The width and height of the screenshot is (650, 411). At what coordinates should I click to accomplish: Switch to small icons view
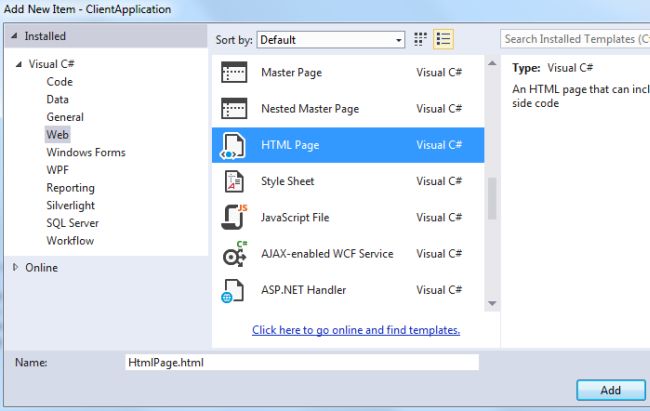421,40
